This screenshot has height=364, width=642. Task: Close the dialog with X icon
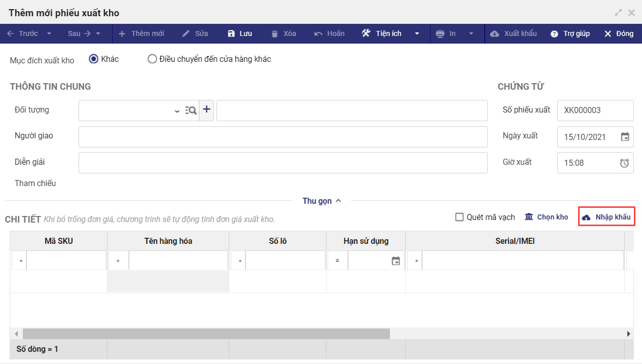(x=631, y=13)
